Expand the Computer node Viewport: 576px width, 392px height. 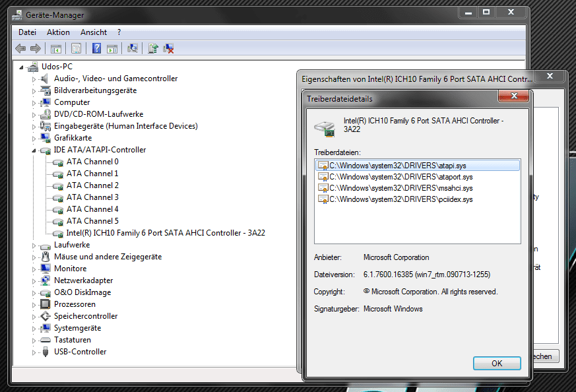(34, 103)
